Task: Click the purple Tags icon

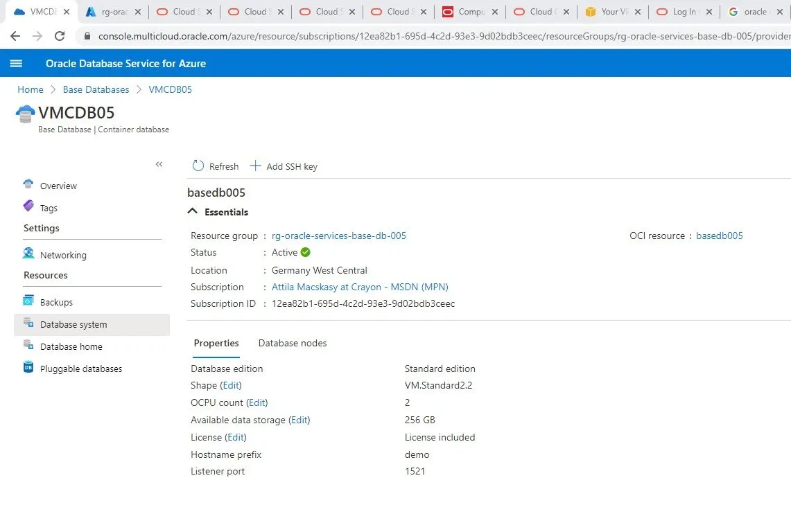Action: (x=28, y=206)
